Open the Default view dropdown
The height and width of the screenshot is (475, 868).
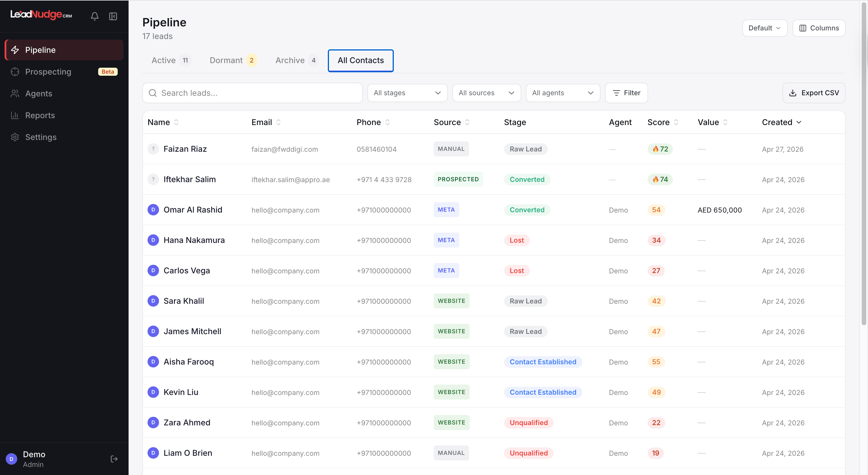pyautogui.click(x=765, y=28)
